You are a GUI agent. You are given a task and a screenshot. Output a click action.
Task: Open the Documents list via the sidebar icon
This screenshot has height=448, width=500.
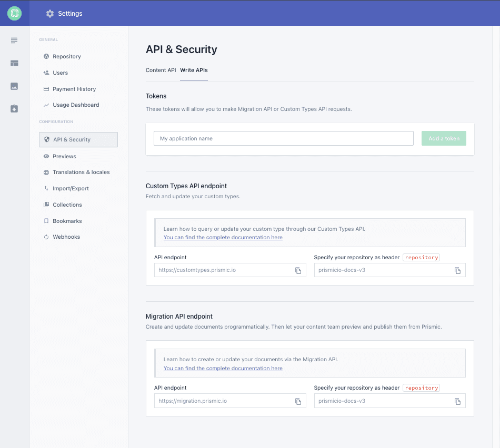pos(14,40)
